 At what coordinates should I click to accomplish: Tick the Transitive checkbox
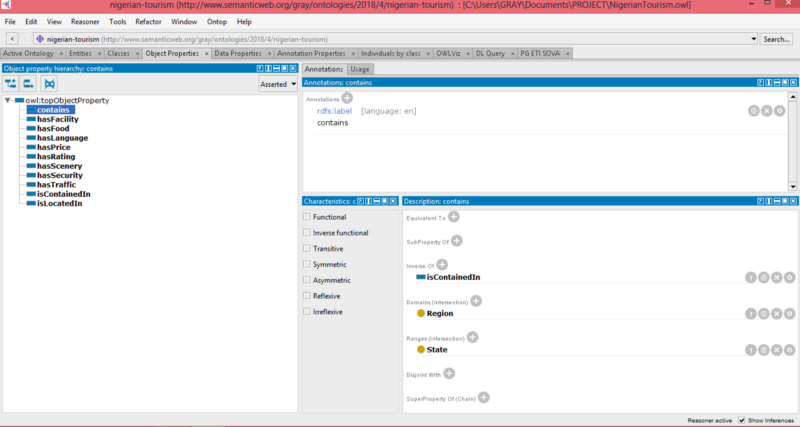tap(307, 249)
